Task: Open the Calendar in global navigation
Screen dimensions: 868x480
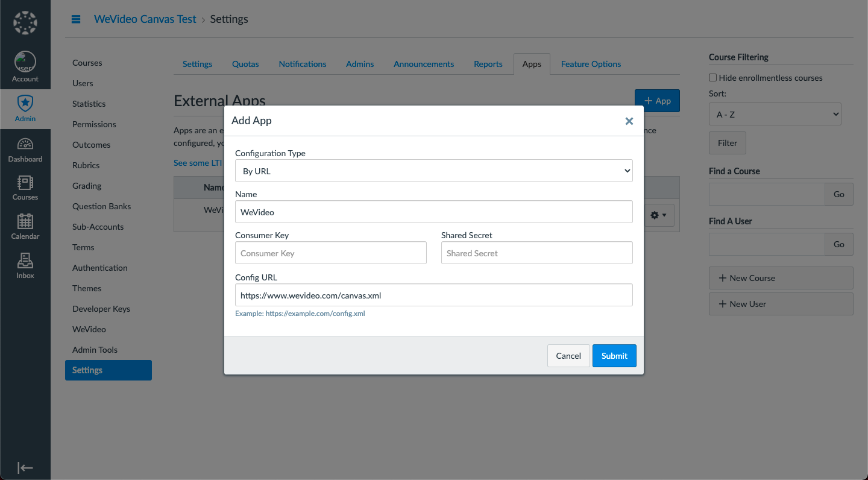Action: (25, 227)
